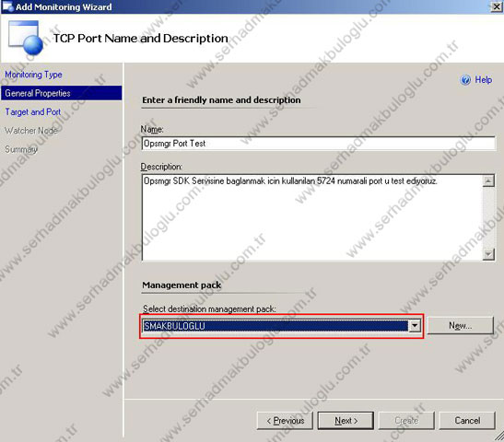Screen dimensions: 504x442
Task: Proceed with the Next button
Action: 346,421
